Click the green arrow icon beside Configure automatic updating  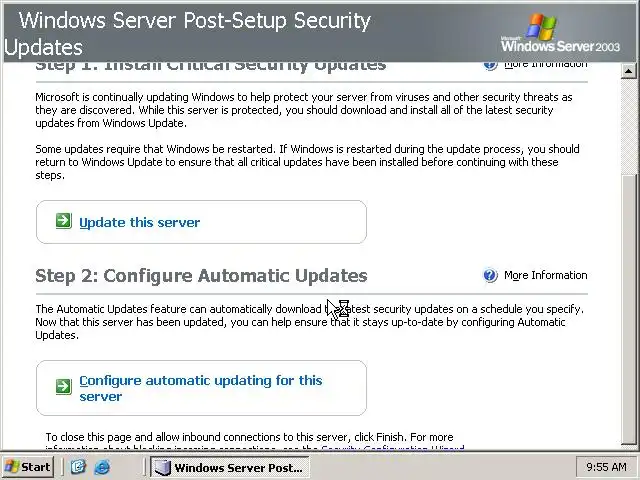[x=63, y=385]
